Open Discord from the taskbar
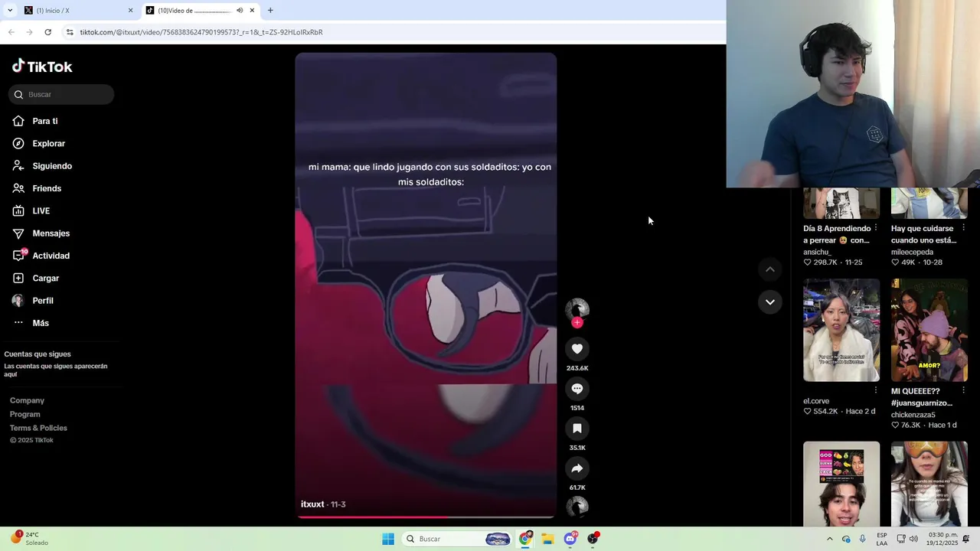The image size is (980, 551). coord(570,539)
